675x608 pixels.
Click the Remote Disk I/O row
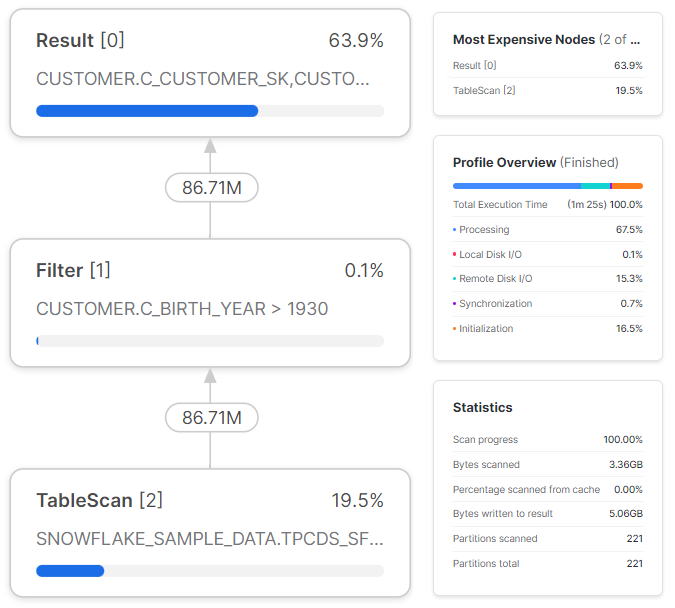pos(548,279)
